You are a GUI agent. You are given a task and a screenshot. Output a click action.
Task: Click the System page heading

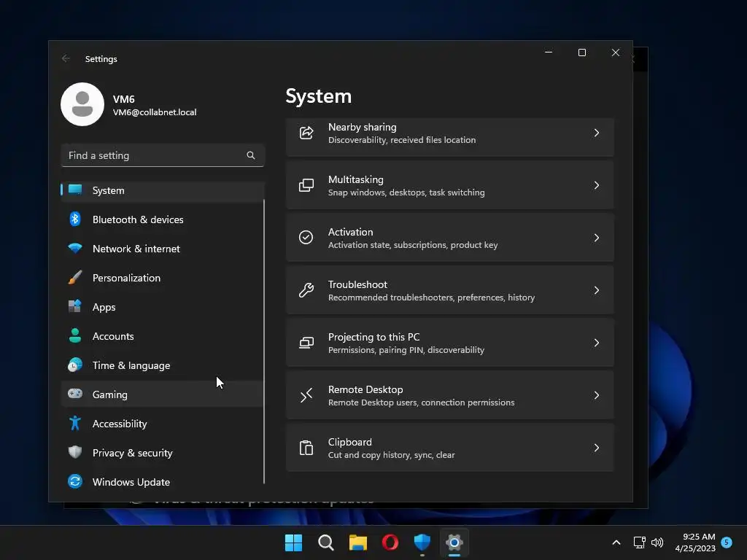coord(319,96)
